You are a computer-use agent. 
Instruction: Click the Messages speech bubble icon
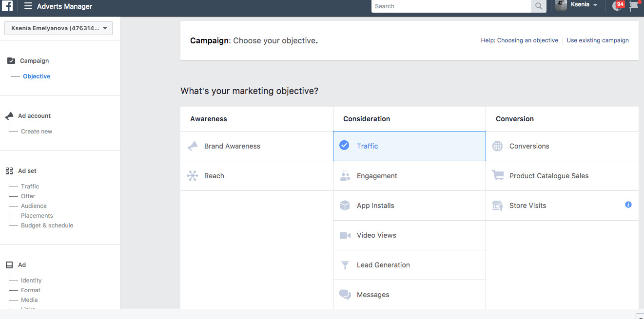(345, 294)
